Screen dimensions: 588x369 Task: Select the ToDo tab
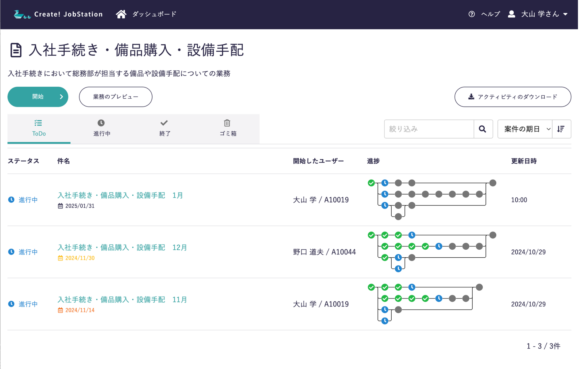(x=39, y=128)
